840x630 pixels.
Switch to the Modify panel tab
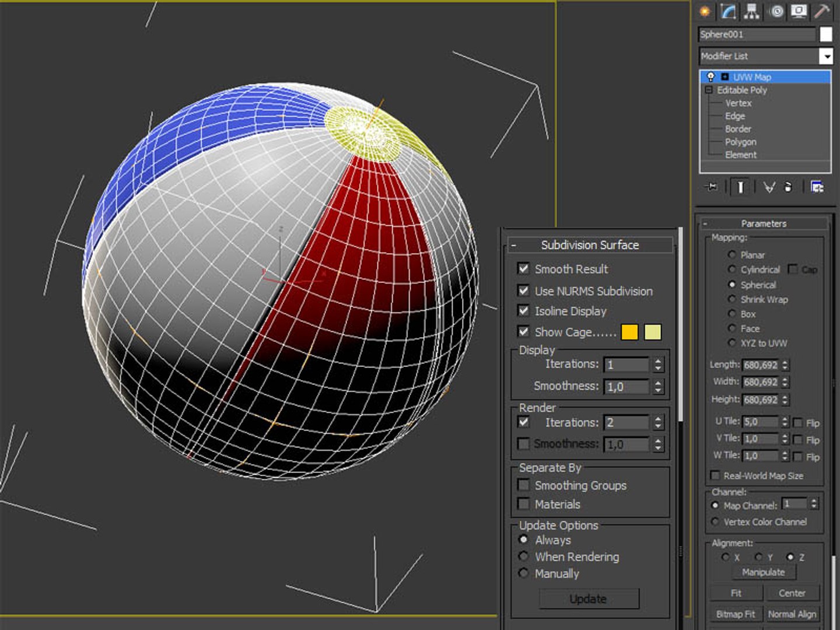point(728,11)
